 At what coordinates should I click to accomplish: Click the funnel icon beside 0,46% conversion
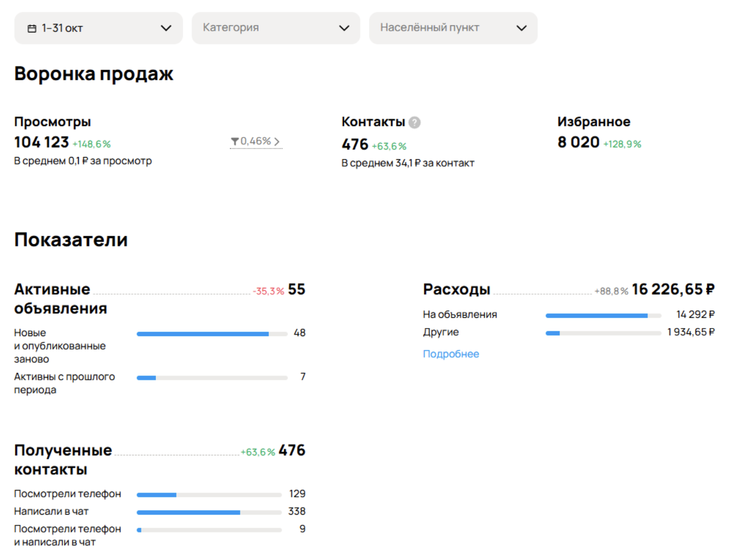[x=235, y=141]
